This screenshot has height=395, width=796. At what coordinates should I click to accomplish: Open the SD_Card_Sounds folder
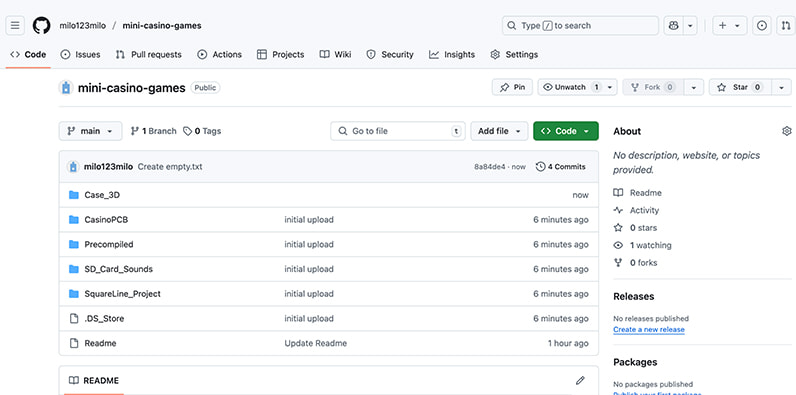tap(118, 269)
